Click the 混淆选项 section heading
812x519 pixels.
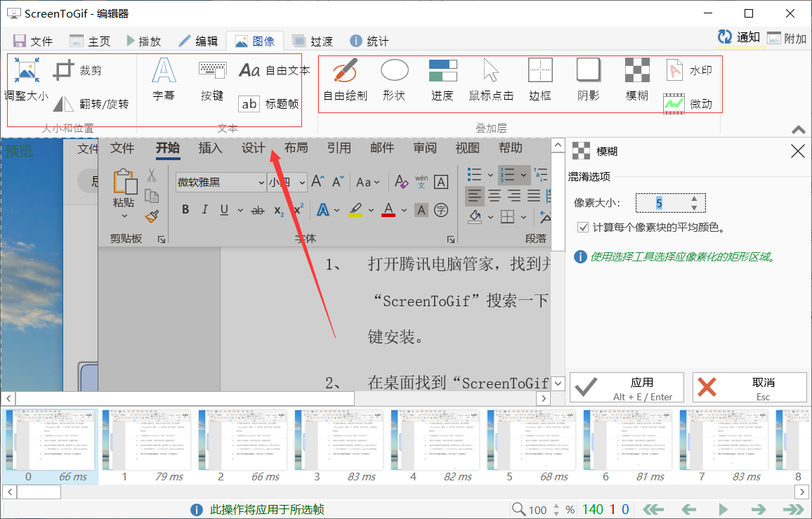pos(589,176)
